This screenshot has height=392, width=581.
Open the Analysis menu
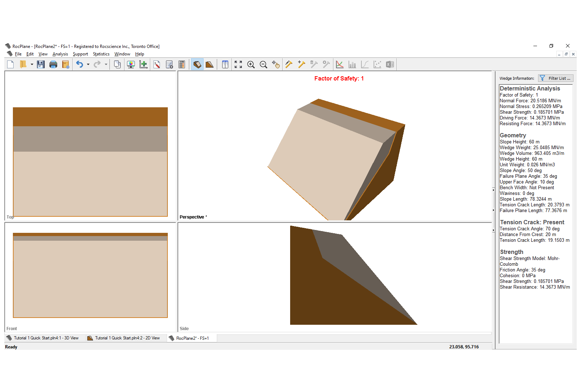point(60,54)
